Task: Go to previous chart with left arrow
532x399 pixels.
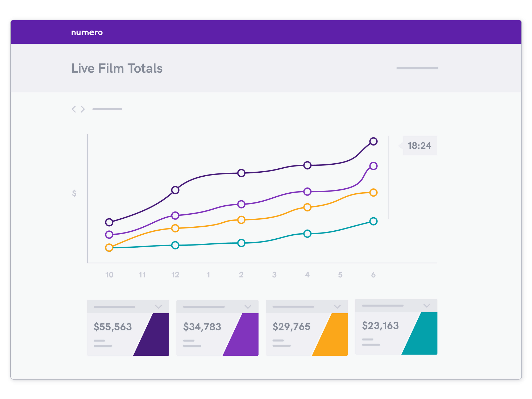Action: (74, 109)
